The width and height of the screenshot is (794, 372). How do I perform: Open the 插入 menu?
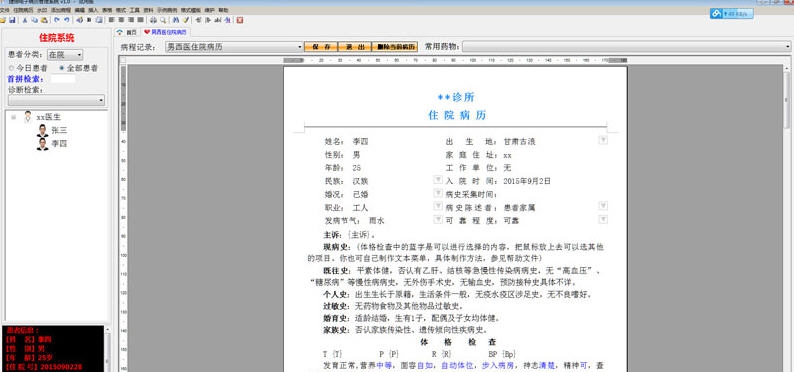click(93, 10)
